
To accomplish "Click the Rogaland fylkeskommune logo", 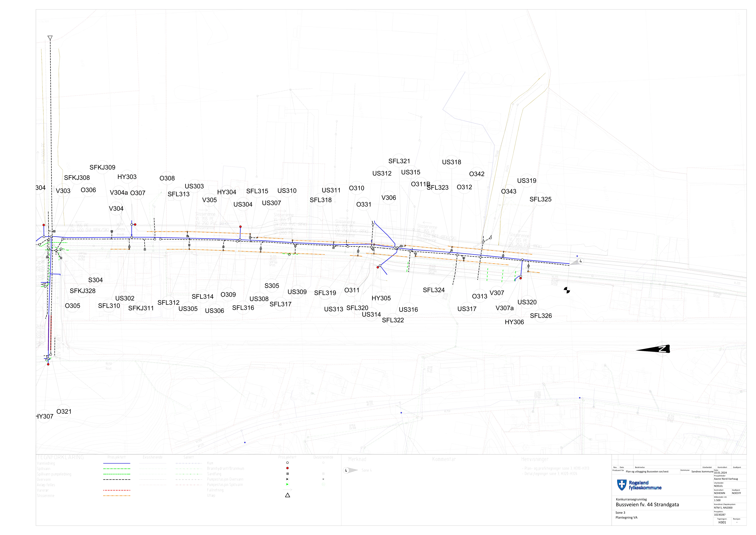I will 639,485.
